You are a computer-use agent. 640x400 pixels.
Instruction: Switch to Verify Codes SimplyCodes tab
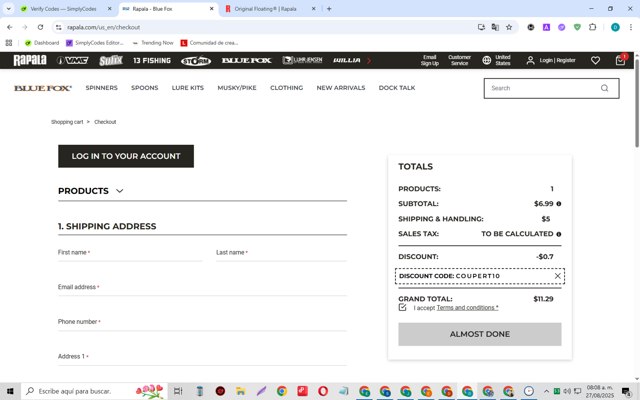coord(65,9)
